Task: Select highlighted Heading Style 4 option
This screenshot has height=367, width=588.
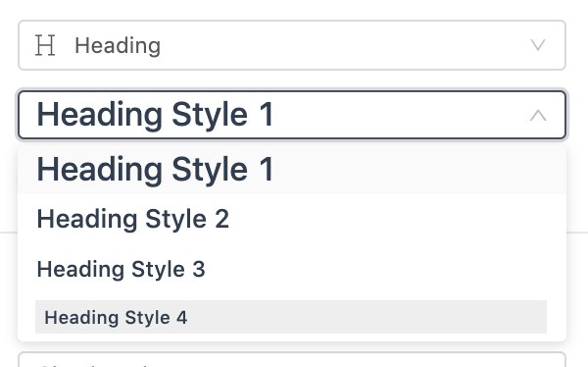Action: point(291,317)
